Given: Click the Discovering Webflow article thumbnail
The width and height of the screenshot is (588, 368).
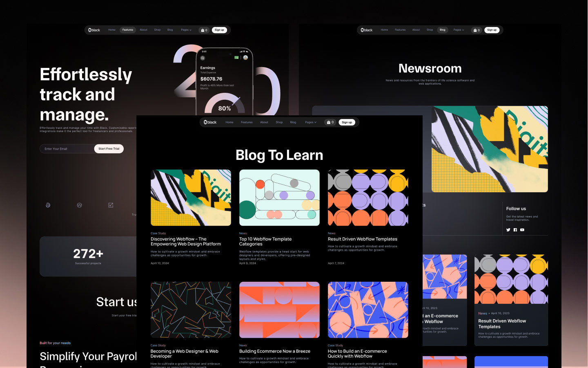Looking at the screenshot, I should pyautogui.click(x=191, y=197).
